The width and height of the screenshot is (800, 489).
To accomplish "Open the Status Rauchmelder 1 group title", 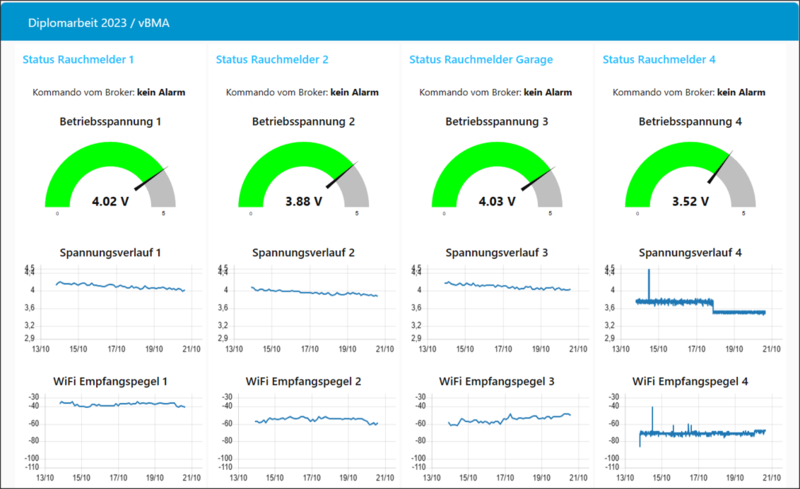I will tap(77, 60).
